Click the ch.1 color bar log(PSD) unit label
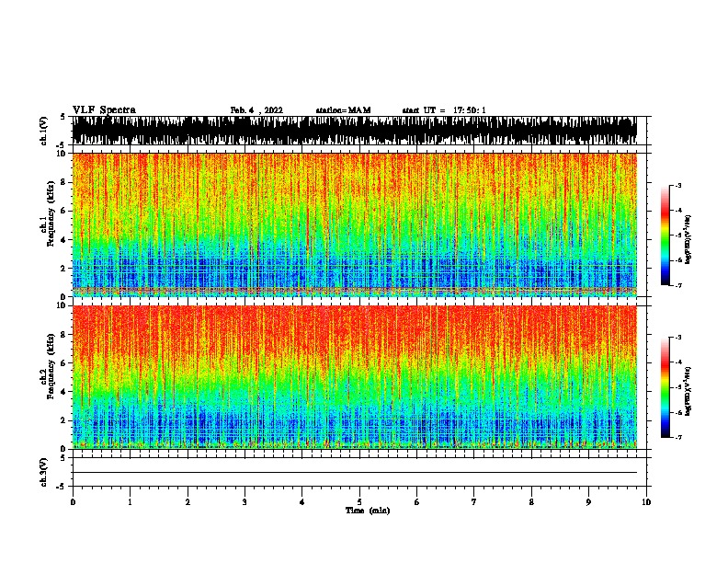728x563 pixels. 688,239
